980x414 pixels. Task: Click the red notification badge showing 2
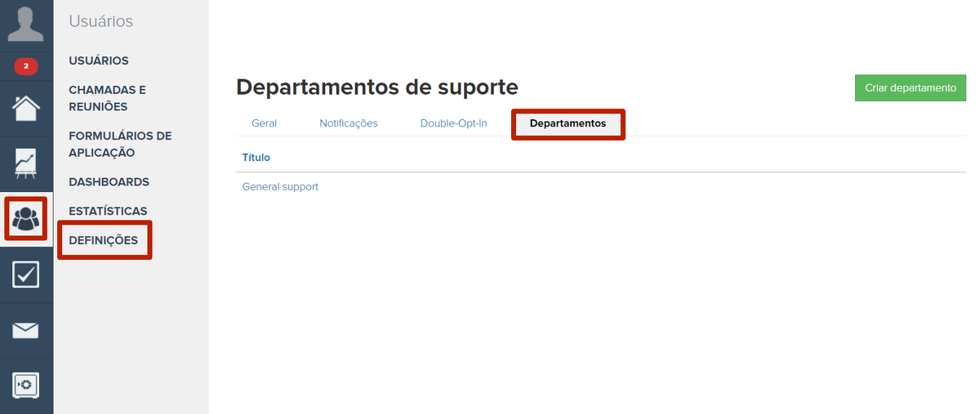pos(26,66)
